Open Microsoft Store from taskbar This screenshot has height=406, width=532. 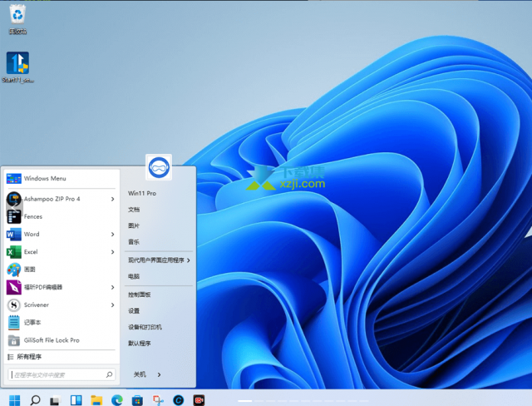(x=137, y=400)
